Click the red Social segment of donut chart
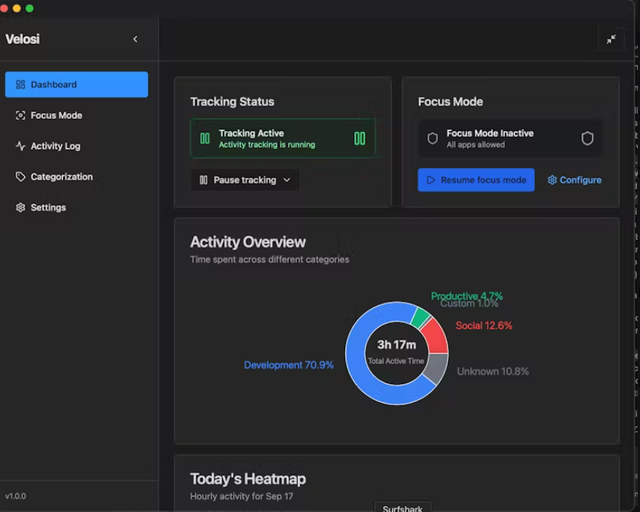This screenshot has height=512, width=640. pos(437,337)
